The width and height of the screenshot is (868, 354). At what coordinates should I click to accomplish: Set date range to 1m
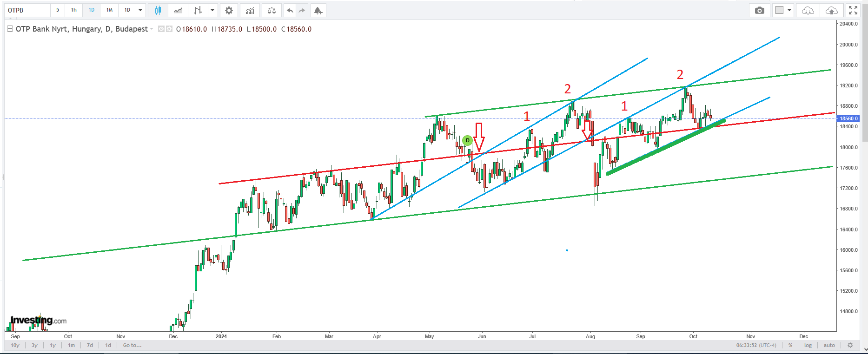click(x=72, y=345)
